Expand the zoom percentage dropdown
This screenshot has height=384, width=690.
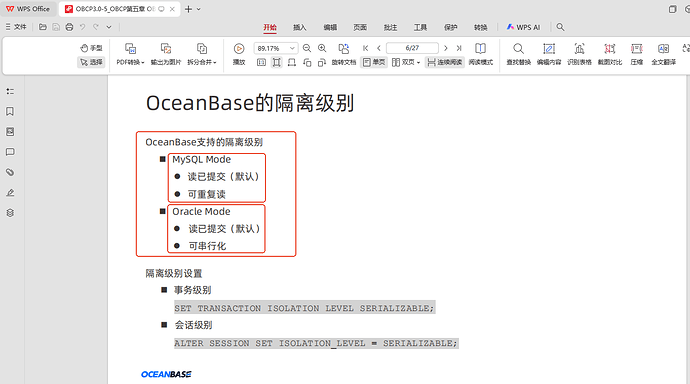292,48
